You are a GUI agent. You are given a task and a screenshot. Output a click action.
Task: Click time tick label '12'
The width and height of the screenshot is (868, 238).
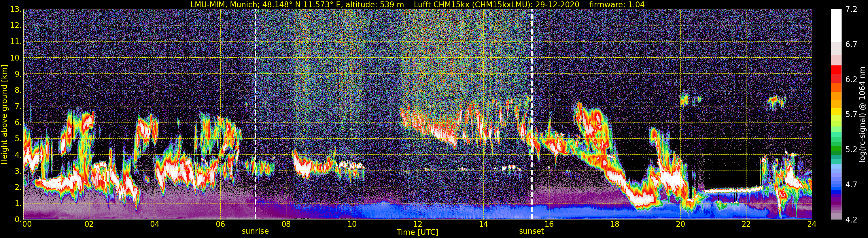point(417,224)
